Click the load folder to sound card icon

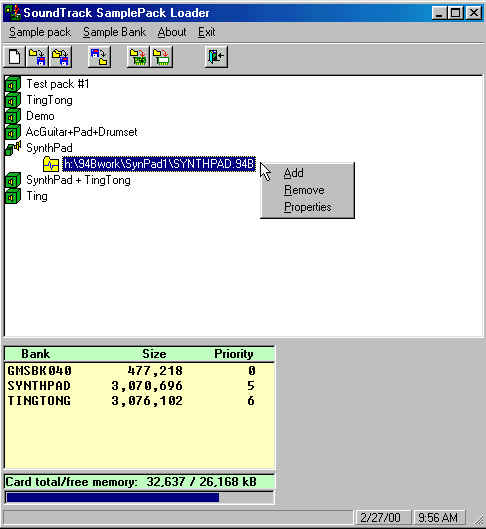click(138, 56)
